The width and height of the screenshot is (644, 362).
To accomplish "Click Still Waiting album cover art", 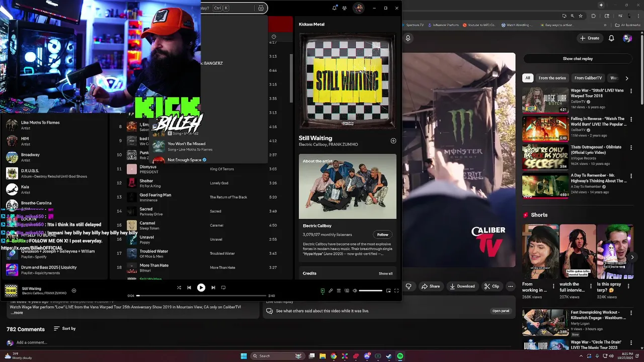I will (348, 81).
